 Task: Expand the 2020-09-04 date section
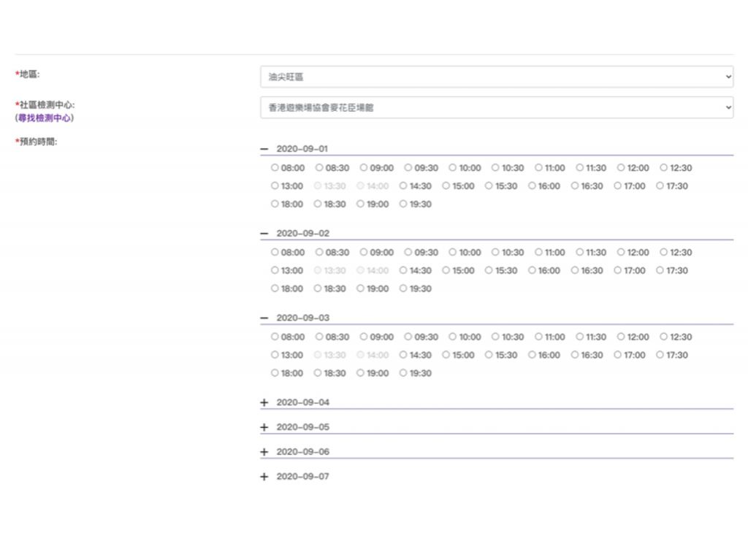pos(264,403)
